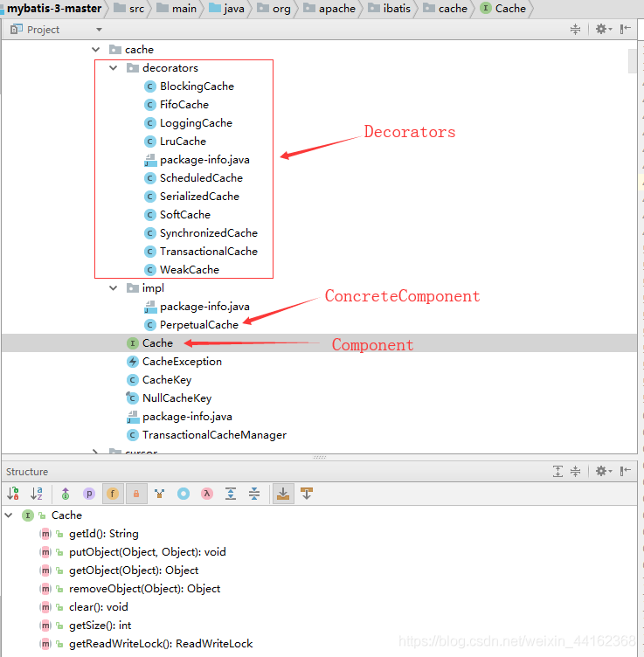The height and width of the screenshot is (657, 644).
Task: Select java breadcrumb
Action: 226,9
